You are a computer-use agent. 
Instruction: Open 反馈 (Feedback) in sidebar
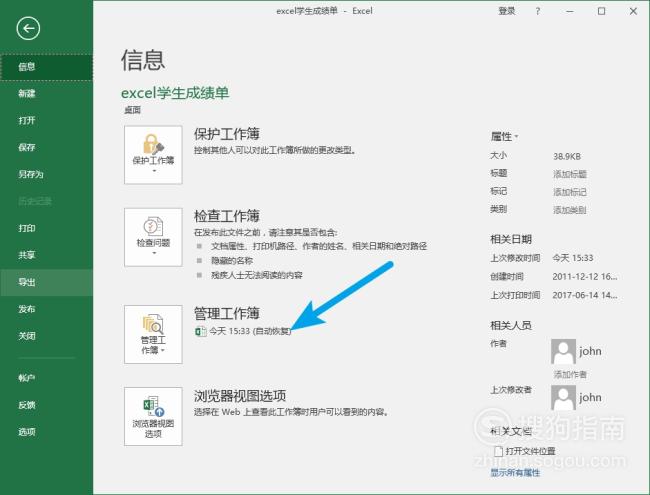(x=46, y=405)
